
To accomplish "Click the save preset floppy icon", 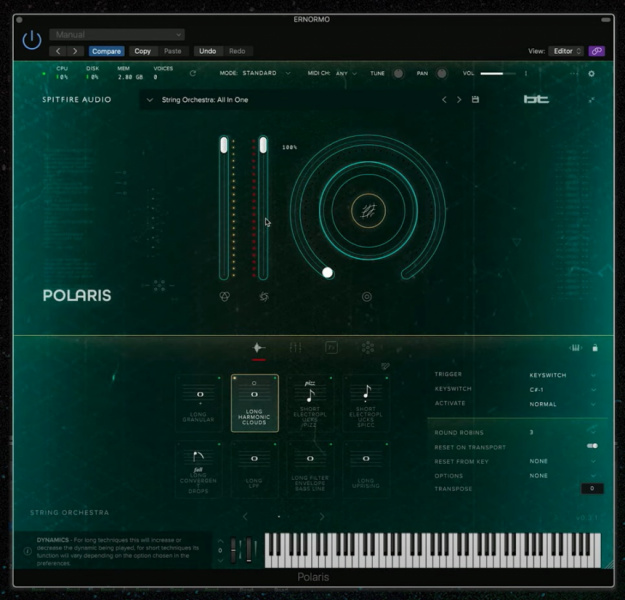I will coord(475,99).
